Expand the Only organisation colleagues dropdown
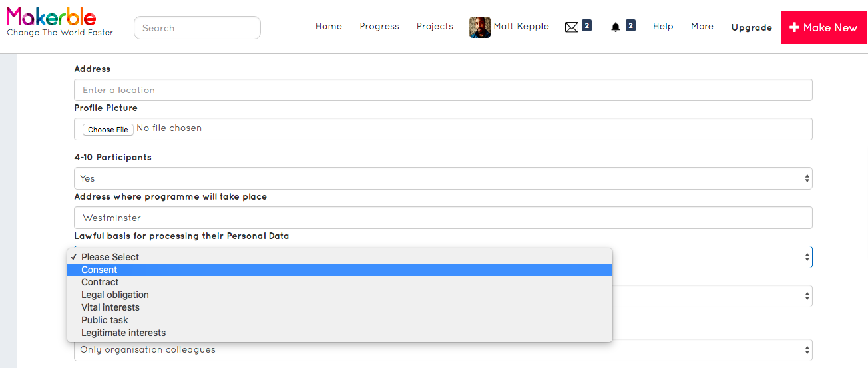This screenshot has height=368, width=868. click(x=443, y=349)
